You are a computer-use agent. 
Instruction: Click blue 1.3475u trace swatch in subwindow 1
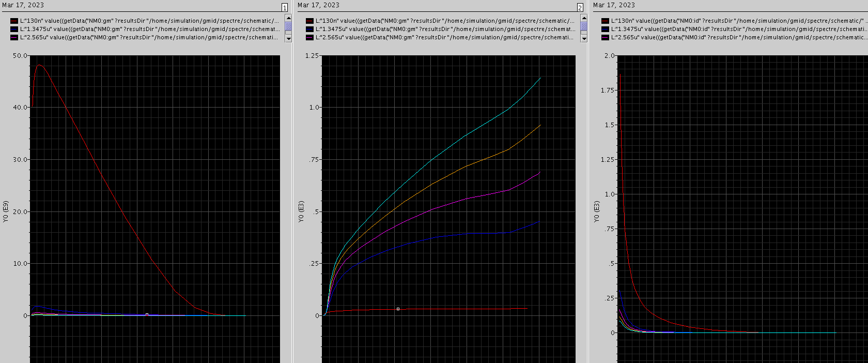pos(14,29)
